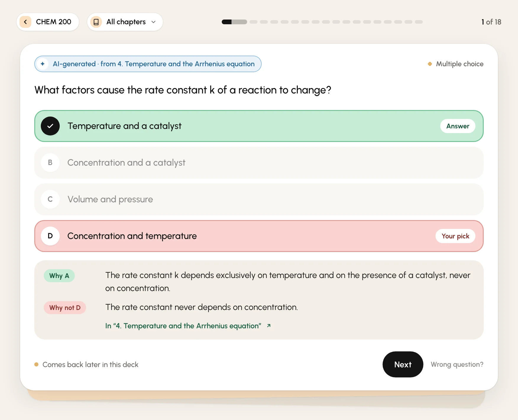Report via Wrong question? link
This screenshot has width=518, height=420.
457,364
